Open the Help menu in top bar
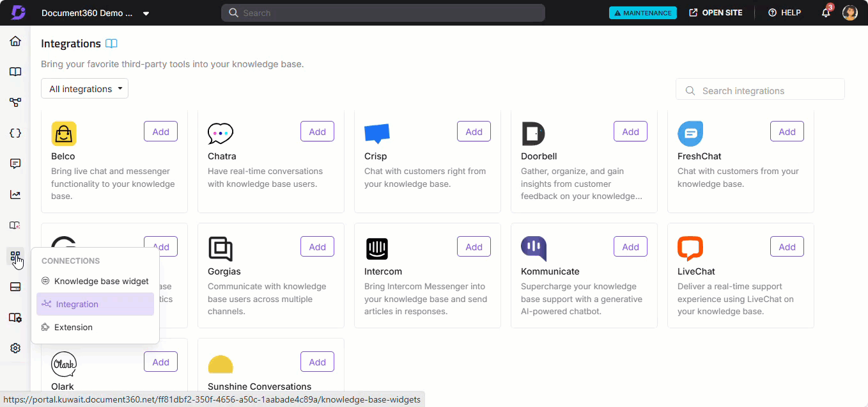The image size is (868, 407). coord(784,13)
